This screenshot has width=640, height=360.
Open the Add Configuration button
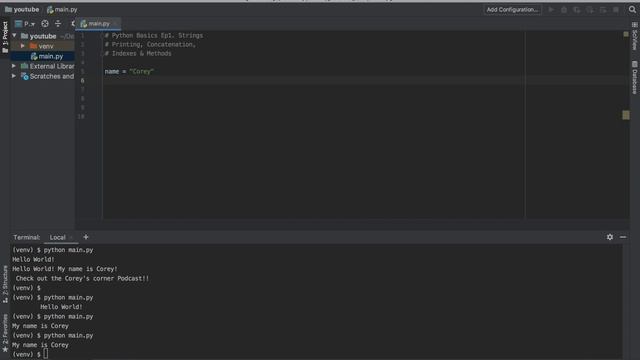(x=512, y=9)
